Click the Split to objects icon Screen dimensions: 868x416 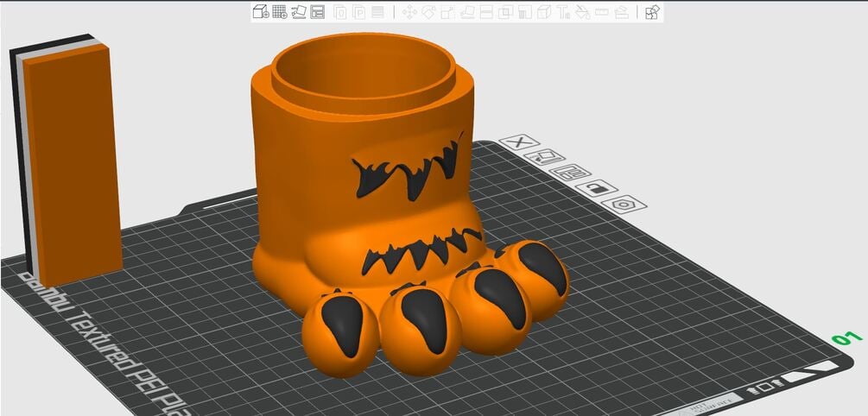[340, 11]
